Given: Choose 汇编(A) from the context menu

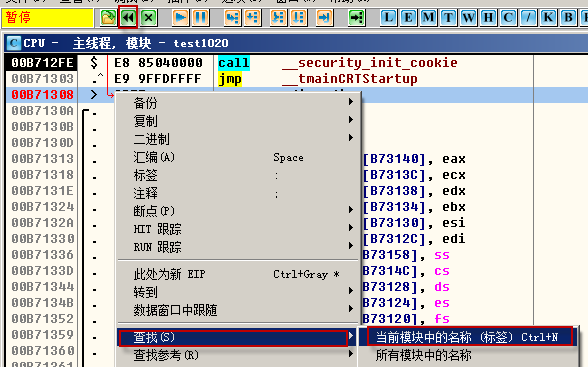Looking at the screenshot, I should click(x=238, y=157).
